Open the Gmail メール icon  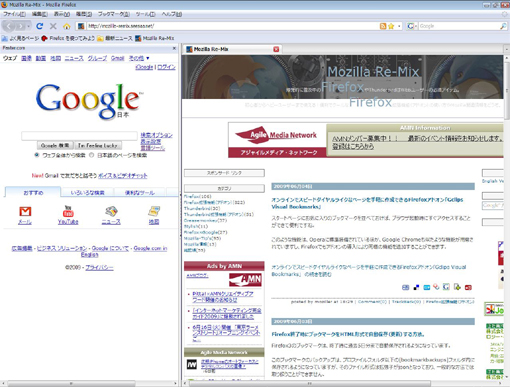pos(25,211)
